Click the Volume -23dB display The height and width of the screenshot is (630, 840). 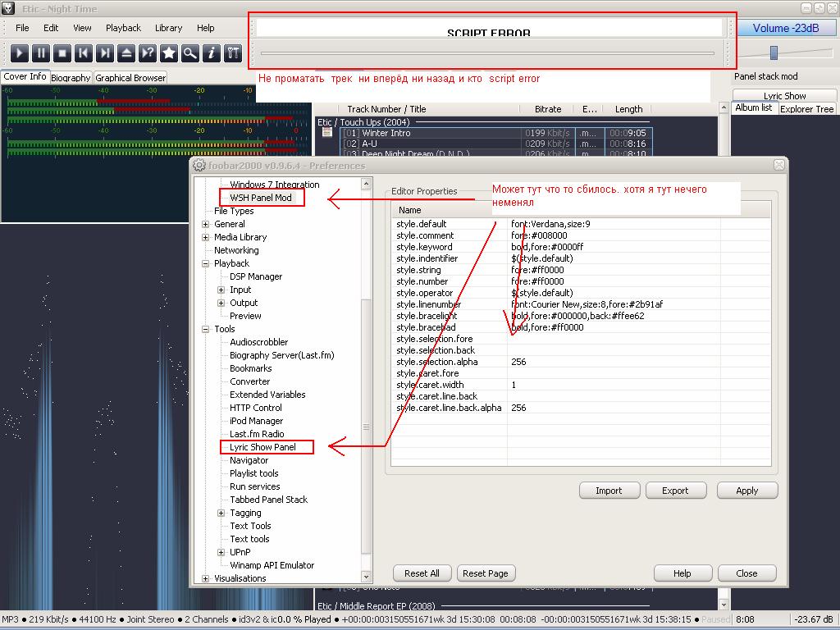click(x=786, y=29)
